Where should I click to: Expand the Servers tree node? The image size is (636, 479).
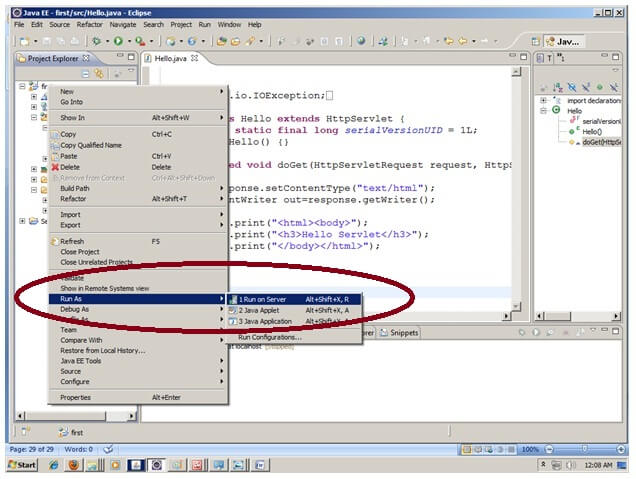pos(22,221)
